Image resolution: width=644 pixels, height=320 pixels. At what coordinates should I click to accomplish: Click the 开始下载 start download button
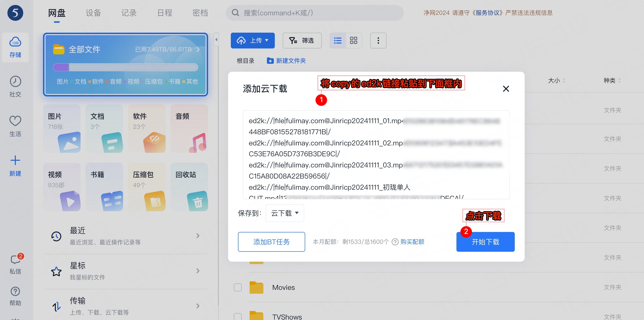(x=485, y=242)
